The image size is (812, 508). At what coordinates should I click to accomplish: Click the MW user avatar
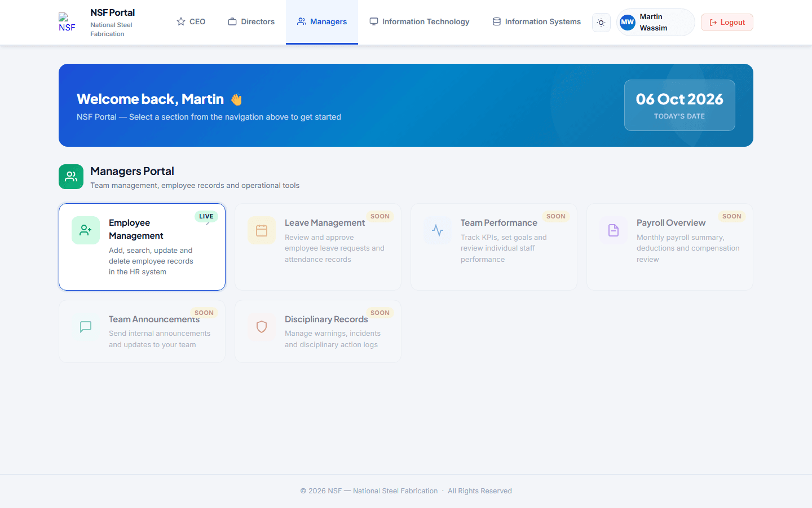[x=628, y=22]
